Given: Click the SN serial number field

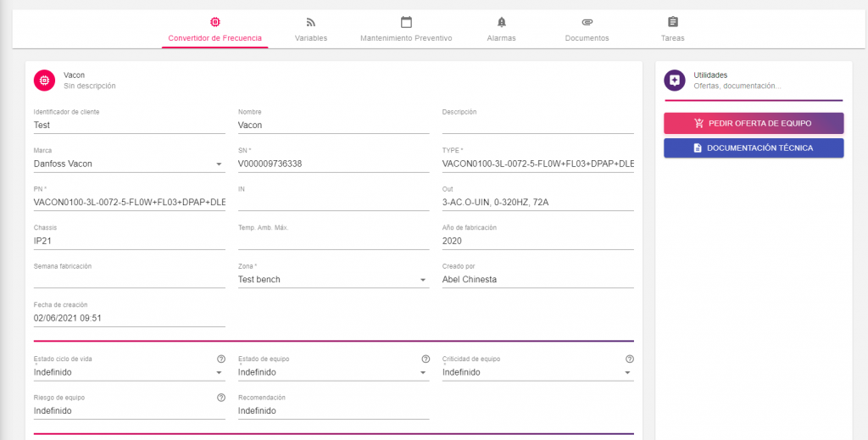Looking at the screenshot, I should pyautogui.click(x=333, y=164).
